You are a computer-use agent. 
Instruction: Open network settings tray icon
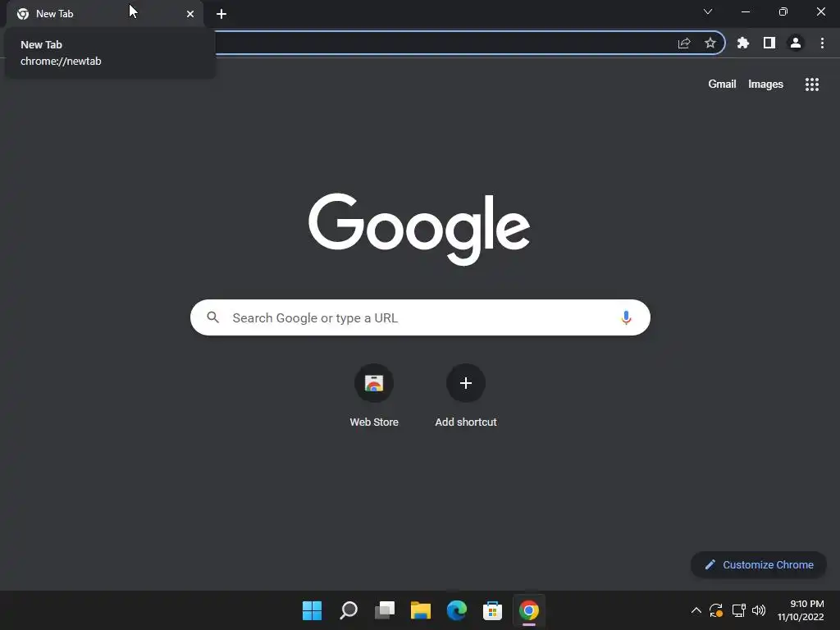pyautogui.click(x=739, y=610)
